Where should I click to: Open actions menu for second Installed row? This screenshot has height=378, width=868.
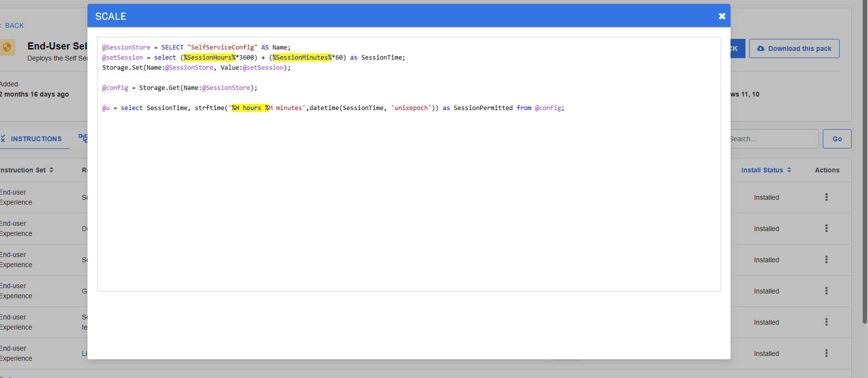click(x=826, y=228)
